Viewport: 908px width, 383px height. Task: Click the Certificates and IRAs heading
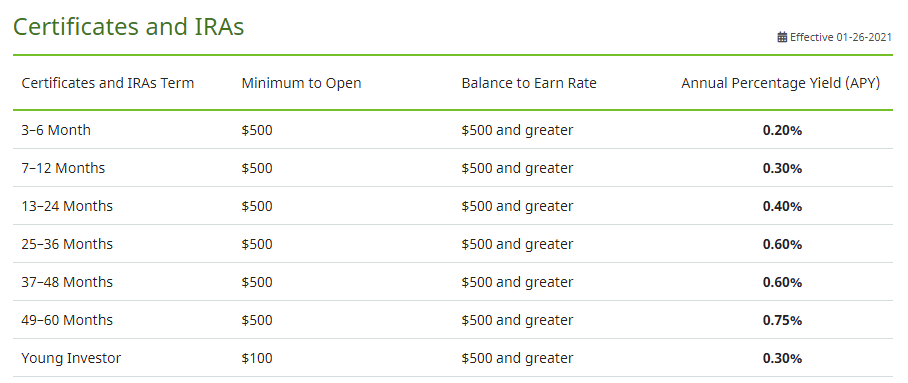[x=129, y=27]
